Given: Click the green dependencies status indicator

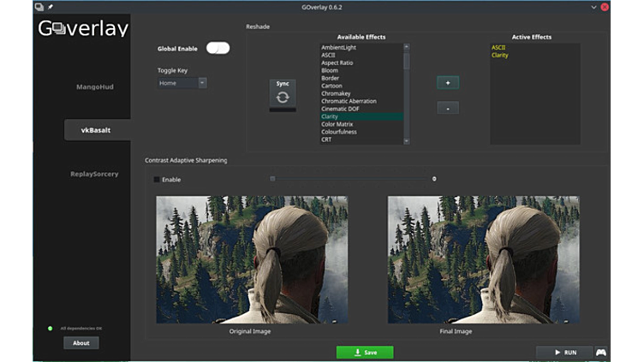Looking at the screenshot, I should click(x=51, y=328).
